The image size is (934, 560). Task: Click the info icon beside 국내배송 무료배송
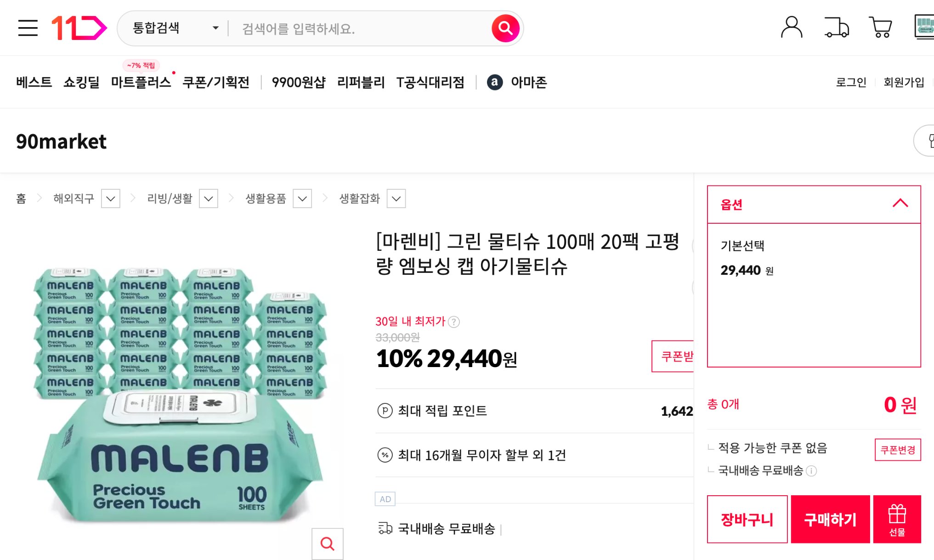point(810,471)
